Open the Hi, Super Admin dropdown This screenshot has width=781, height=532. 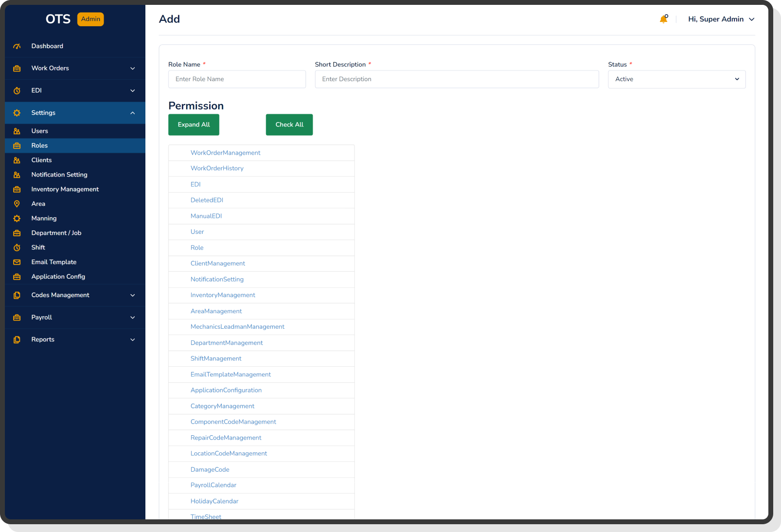click(721, 19)
